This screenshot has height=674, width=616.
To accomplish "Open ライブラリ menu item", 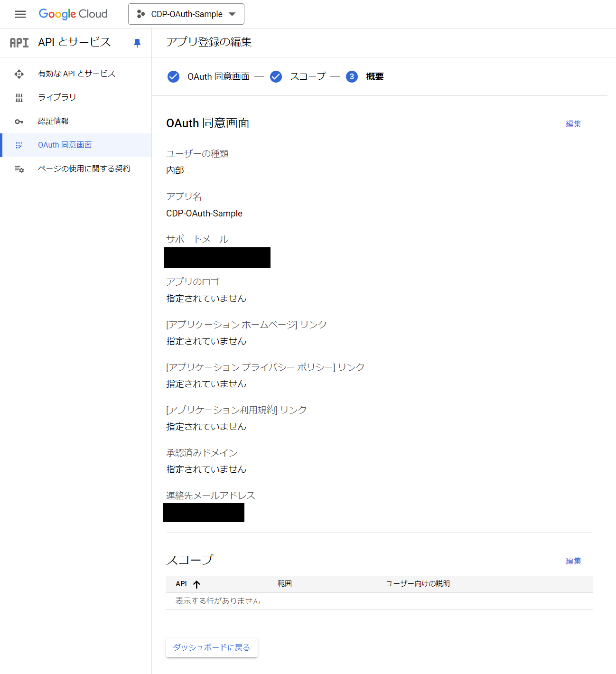I will [76, 98].
